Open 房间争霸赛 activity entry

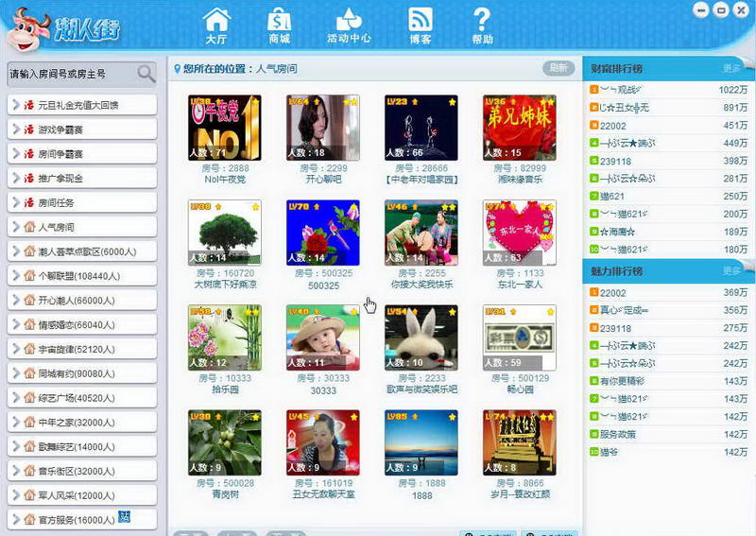pos(82,153)
